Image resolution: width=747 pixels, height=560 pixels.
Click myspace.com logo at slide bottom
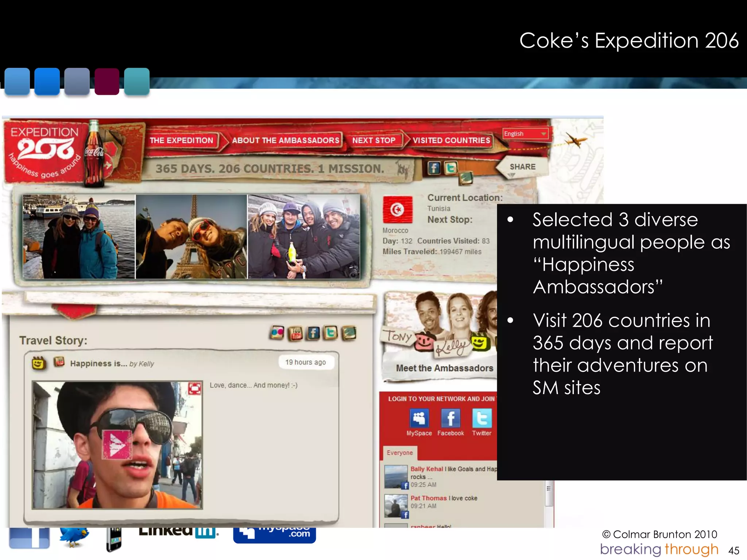pyautogui.click(x=274, y=535)
